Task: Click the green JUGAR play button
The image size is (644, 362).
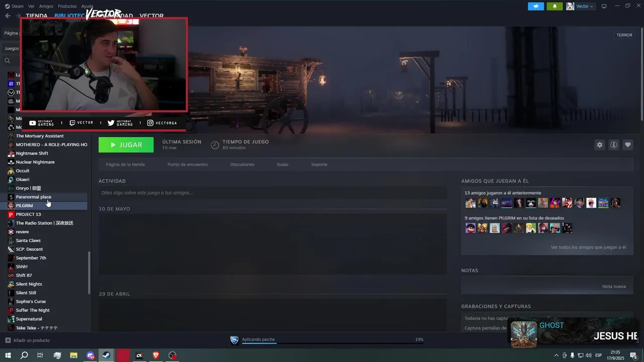Action: click(126, 145)
